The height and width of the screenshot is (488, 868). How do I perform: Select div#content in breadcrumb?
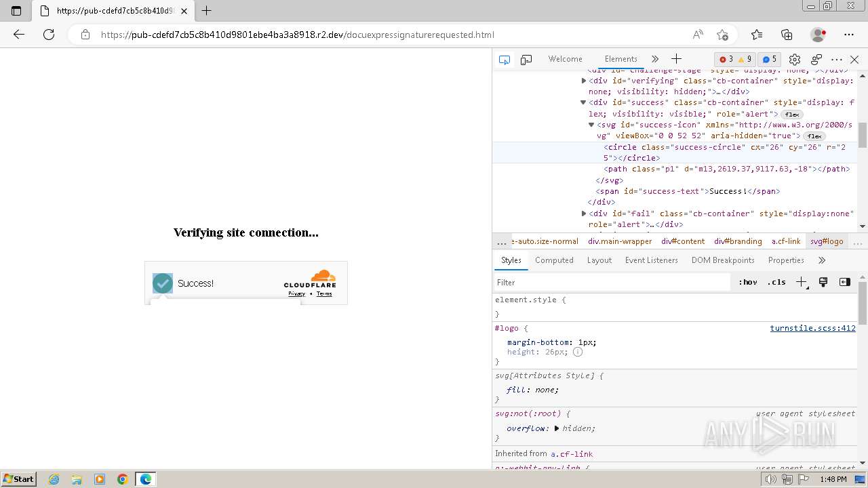tap(683, 241)
